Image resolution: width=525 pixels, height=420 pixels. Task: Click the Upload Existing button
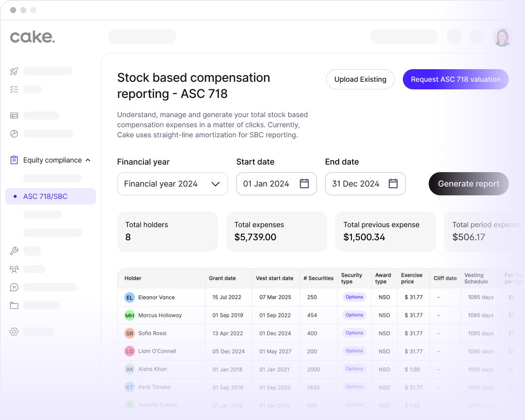pos(360,79)
